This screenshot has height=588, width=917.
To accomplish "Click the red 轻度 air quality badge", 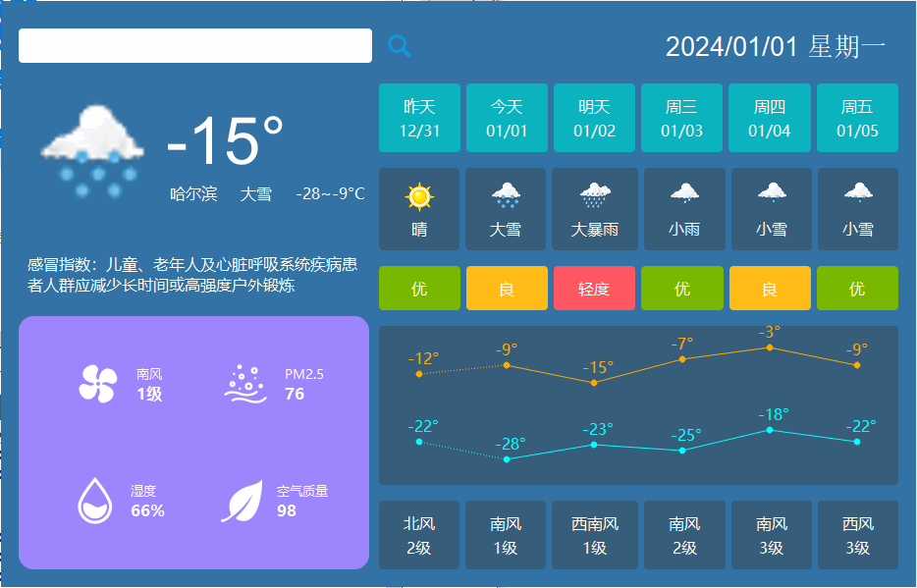I will pyautogui.click(x=594, y=289).
